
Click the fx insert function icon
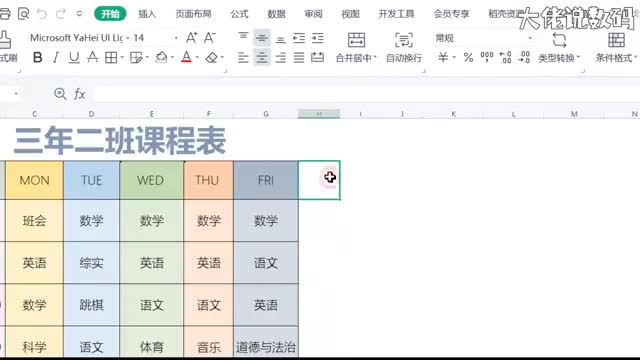[80, 94]
